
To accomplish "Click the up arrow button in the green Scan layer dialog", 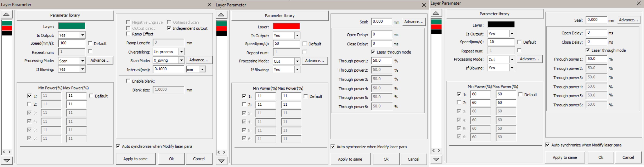I will (x=7, y=15).
